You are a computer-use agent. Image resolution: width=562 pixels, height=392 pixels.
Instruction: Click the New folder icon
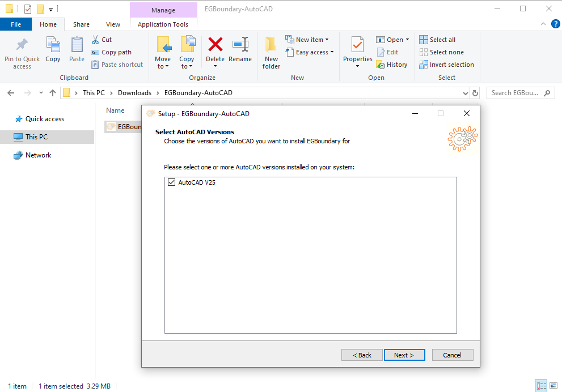point(271,45)
